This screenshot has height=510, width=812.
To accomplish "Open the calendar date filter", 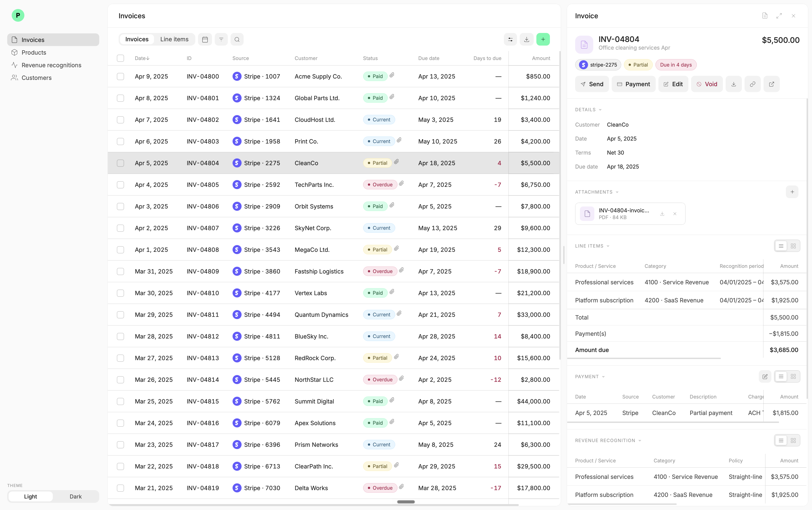I will click(x=205, y=39).
